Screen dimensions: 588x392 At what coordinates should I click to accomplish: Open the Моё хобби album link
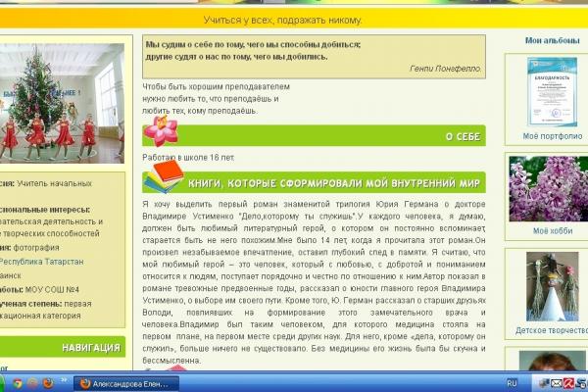[x=553, y=231]
